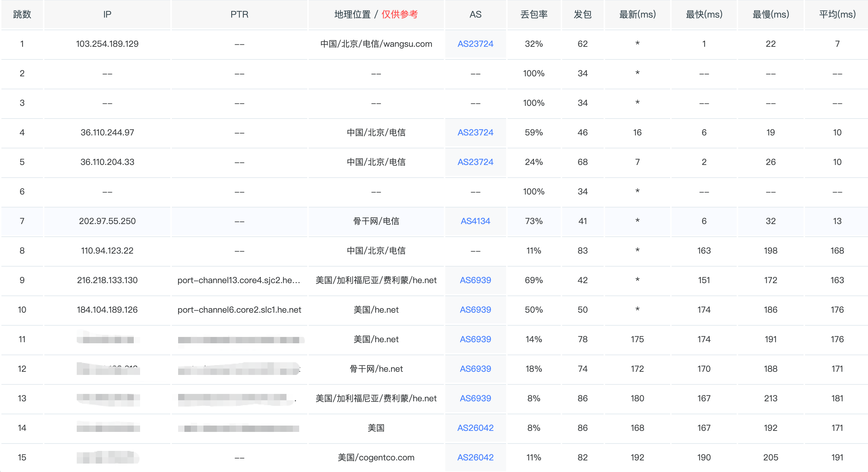Click the 仅供参考 red header text

click(400, 14)
